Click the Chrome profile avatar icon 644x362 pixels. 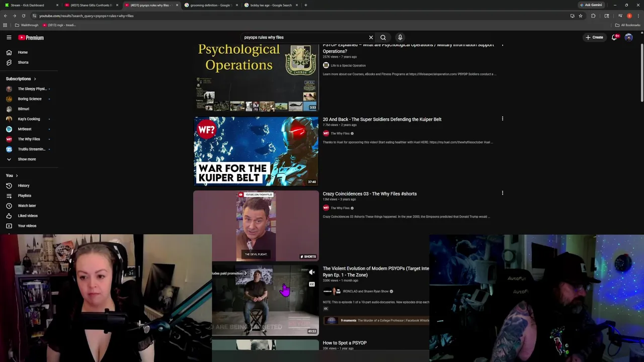[x=629, y=16]
